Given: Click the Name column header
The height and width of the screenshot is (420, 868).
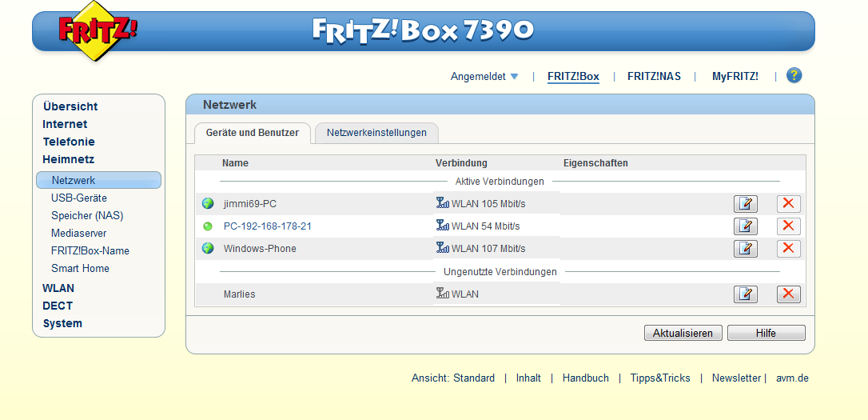Looking at the screenshot, I should pyautogui.click(x=235, y=163).
